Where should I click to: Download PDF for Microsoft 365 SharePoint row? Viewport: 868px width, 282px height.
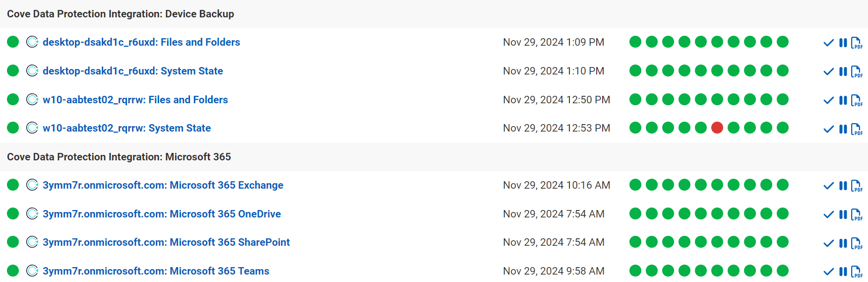[x=856, y=243]
